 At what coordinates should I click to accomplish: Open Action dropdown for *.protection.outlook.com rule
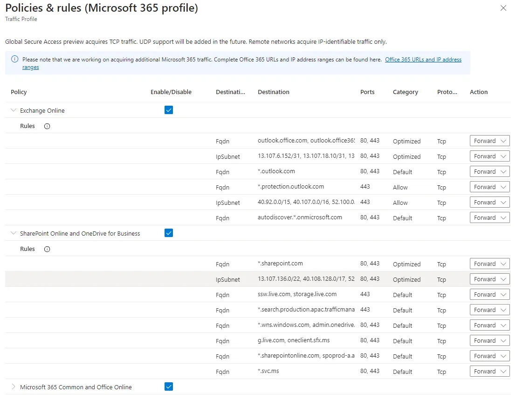(490, 187)
